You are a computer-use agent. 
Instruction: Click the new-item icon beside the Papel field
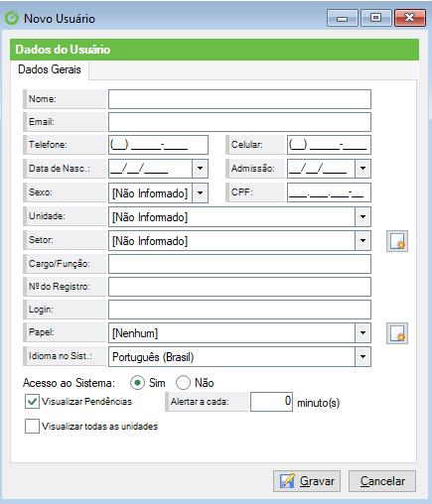click(x=397, y=333)
